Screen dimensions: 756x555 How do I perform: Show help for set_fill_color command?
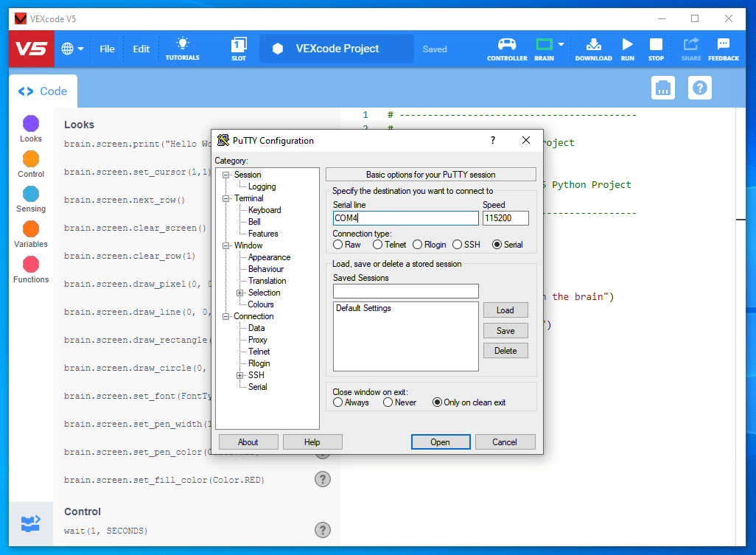(x=323, y=479)
